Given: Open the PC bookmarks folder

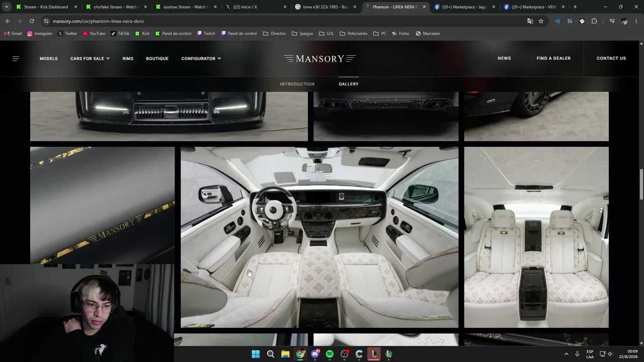Looking at the screenshot, I should click(x=380, y=34).
